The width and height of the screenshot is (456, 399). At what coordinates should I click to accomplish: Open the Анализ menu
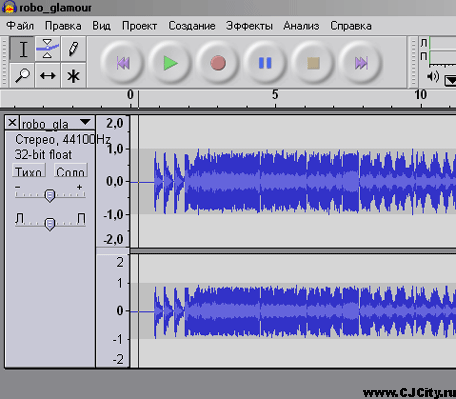pos(301,26)
